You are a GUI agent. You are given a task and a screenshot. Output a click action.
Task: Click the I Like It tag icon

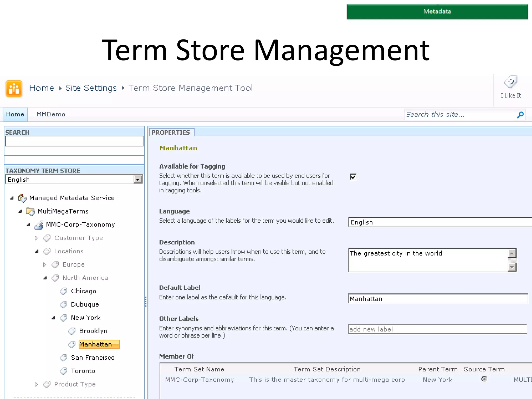click(511, 82)
